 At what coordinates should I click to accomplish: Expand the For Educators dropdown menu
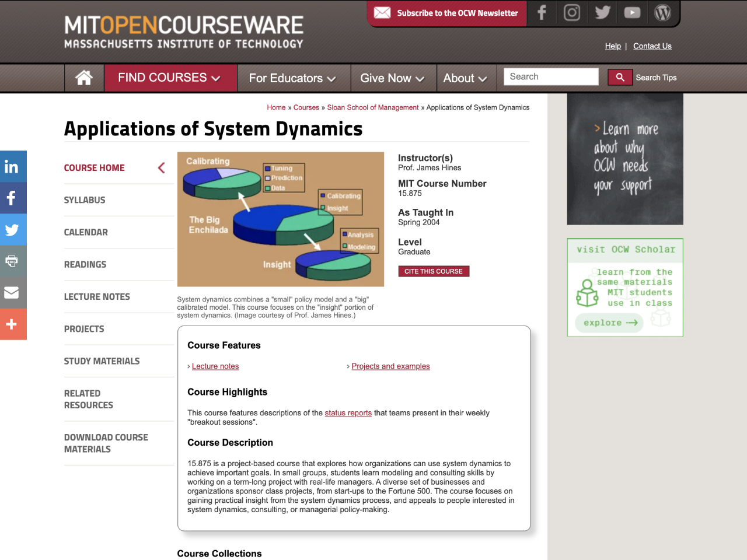293,78
